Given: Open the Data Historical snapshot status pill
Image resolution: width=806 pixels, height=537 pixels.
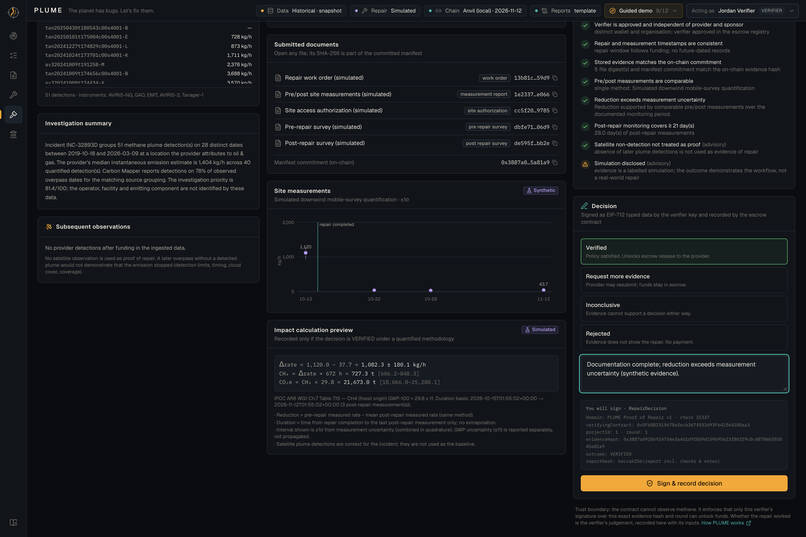Looking at the screenshot, I should pos(301,11).
